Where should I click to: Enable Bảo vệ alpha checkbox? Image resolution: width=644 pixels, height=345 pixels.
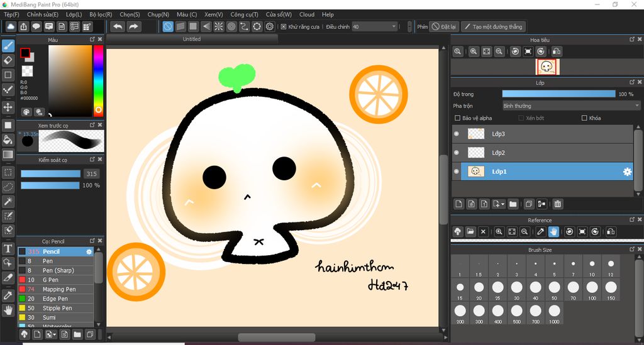pos(457,118)
